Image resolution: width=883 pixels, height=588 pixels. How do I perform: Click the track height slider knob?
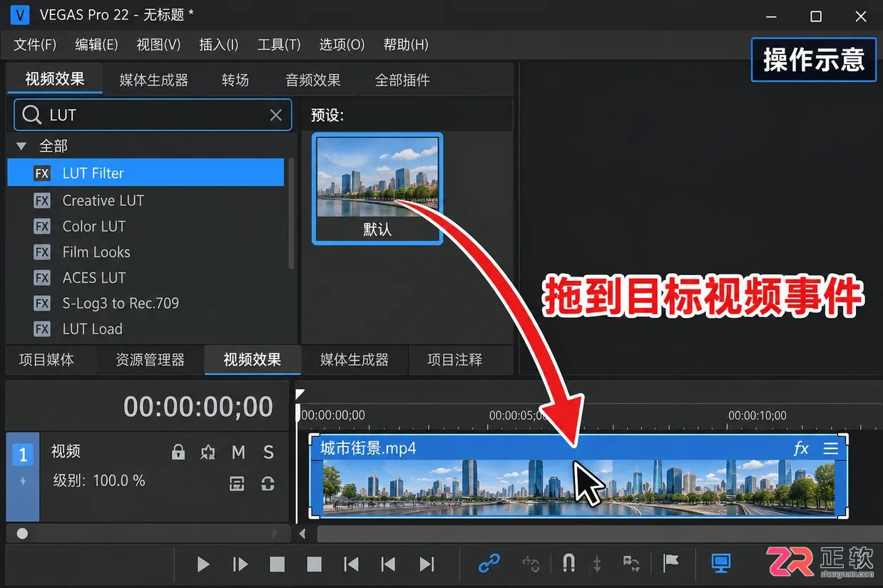pos(22,533)
